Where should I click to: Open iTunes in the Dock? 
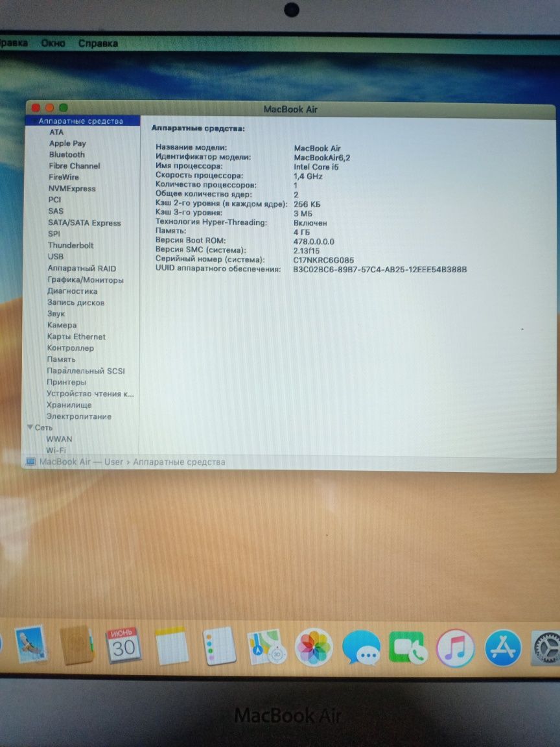pos(455,648)
